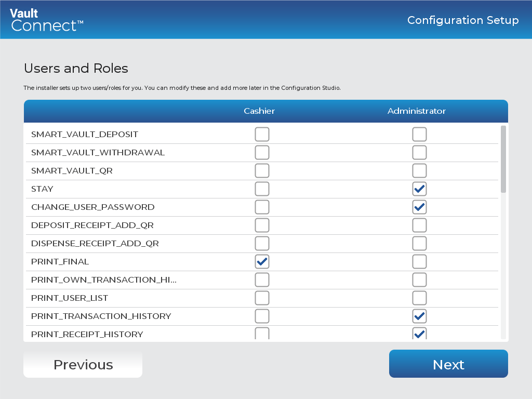
Task: Enable SMART_VAULT_DEPOSIT for Administrator
Action: (419, 135)
